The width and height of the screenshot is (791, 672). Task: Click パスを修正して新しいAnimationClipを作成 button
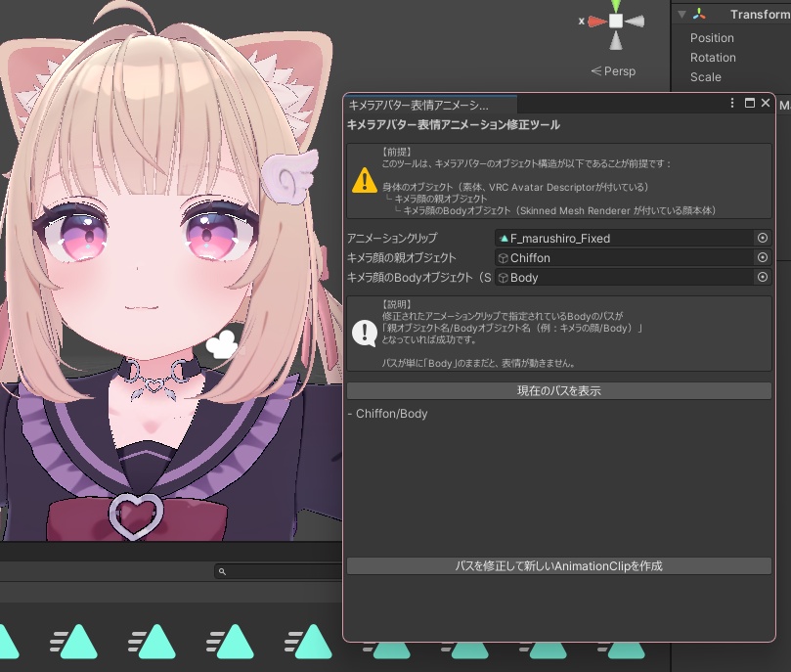[x=559, y=566]
